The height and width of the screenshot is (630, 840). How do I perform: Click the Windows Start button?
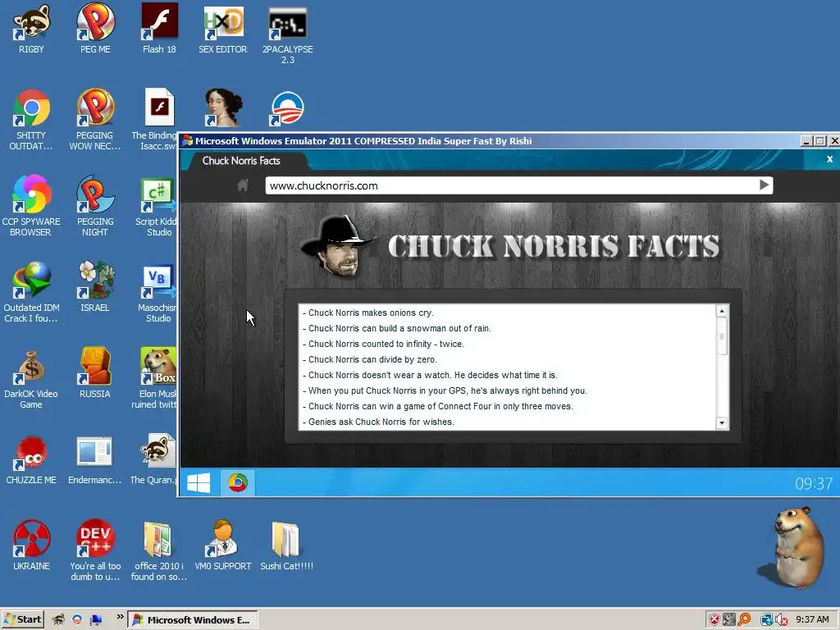point(22,619)
